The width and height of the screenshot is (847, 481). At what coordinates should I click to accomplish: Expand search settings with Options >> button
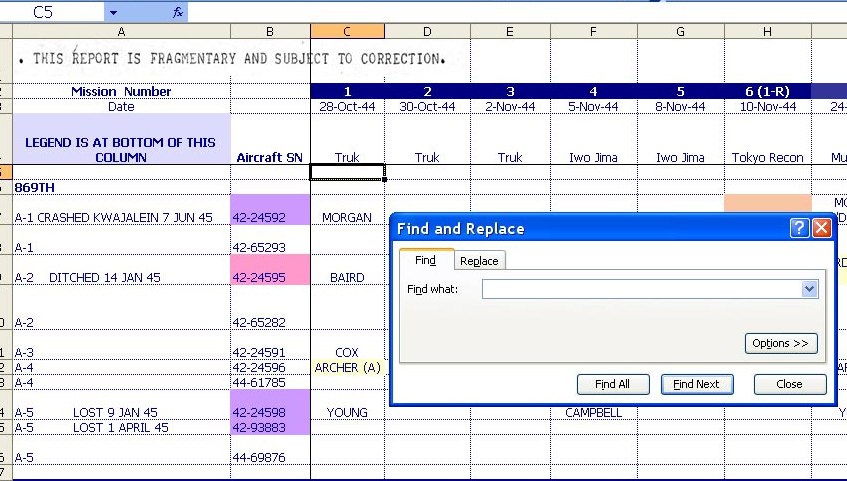781,343
